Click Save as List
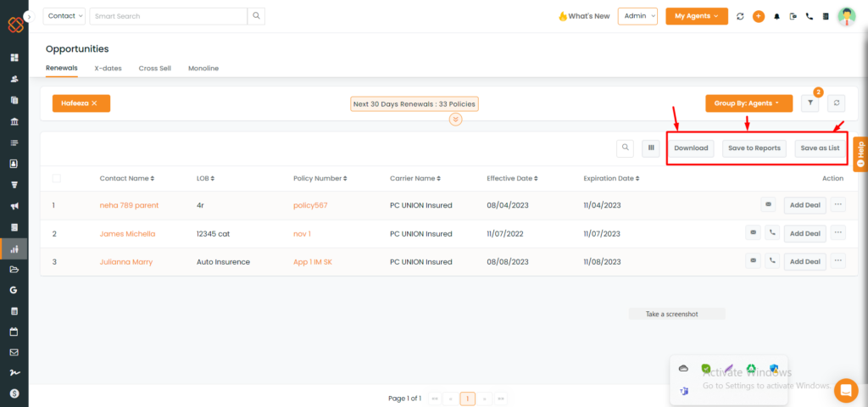The image size is (868, 407). (x=820, y=148)
